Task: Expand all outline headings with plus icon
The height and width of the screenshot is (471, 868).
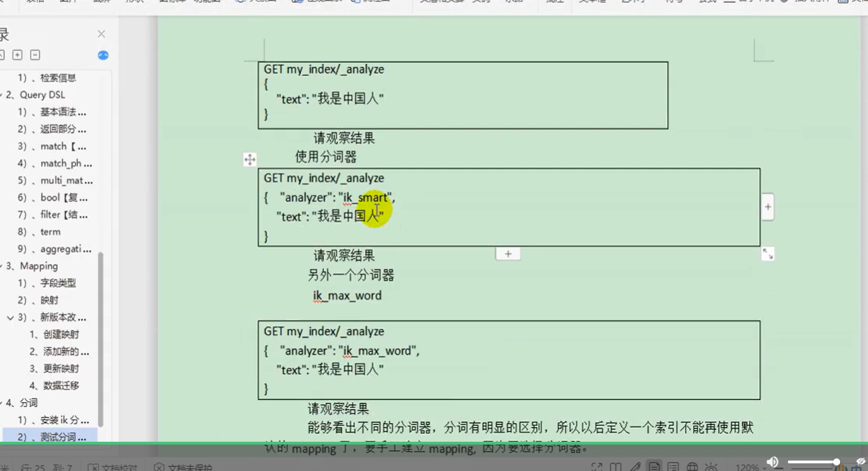Action: pyautogui.click(x=17, y=55)
